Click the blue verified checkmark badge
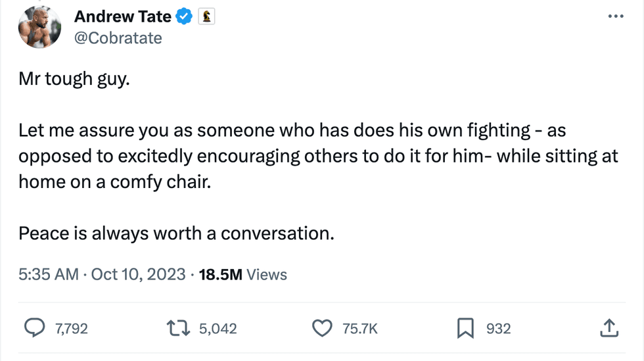 coord(185,16)
